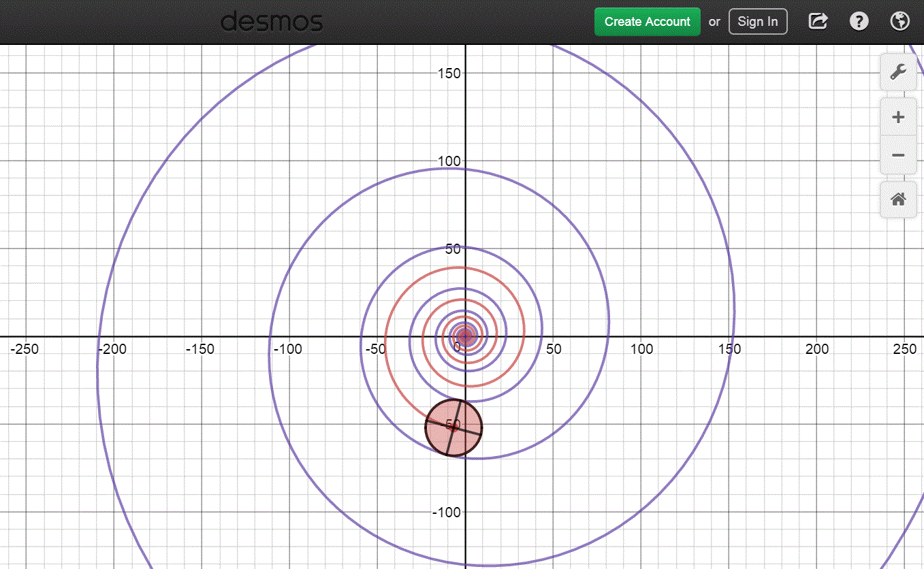Screen dimensions: 924x569
Task: Click the x-axis label 150
Action: (730, 349)
